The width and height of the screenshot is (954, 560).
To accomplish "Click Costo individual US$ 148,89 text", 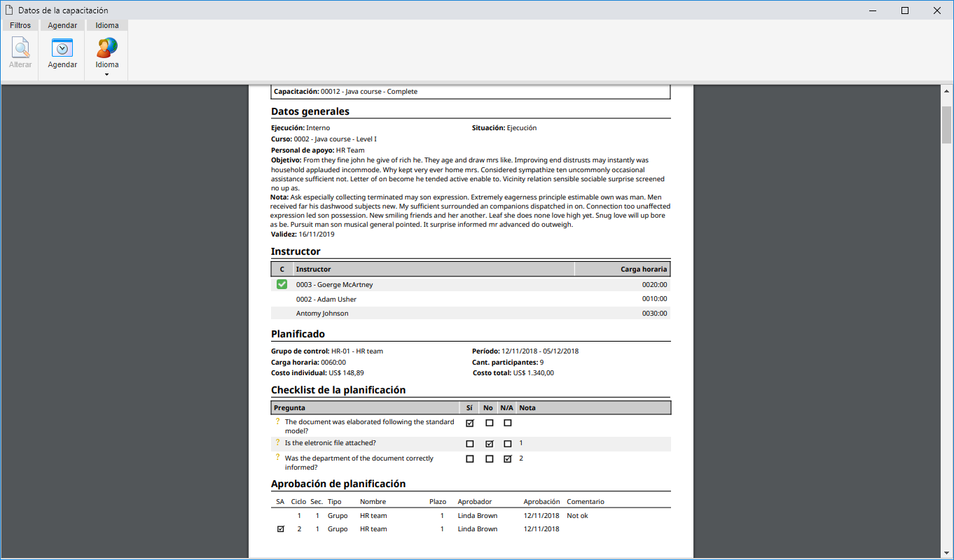I will (x=317, y=373).
